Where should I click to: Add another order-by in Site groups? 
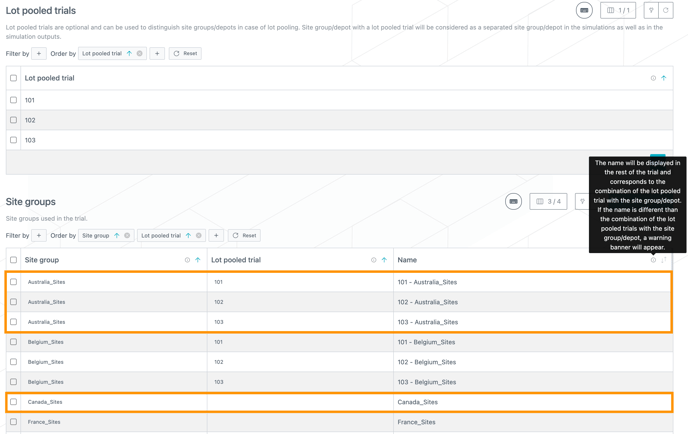pyautogui.click(x=216, y=236)
